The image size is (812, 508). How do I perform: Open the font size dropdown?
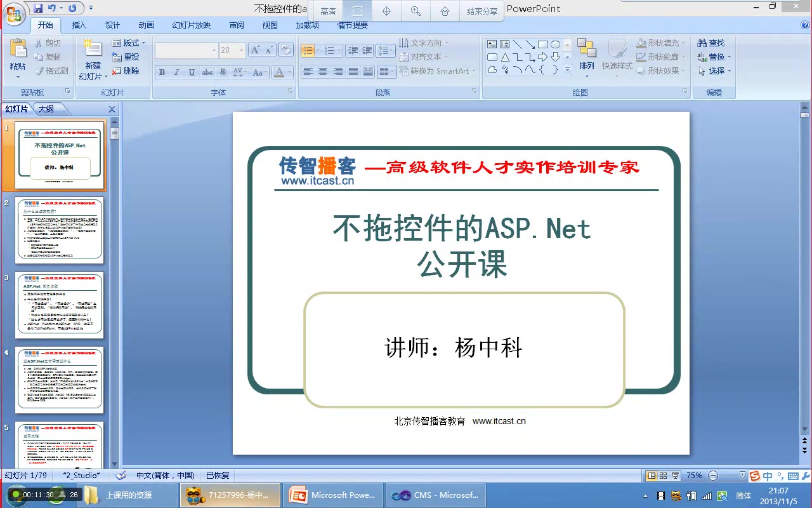pyautogui.click(x=242, y=50)
